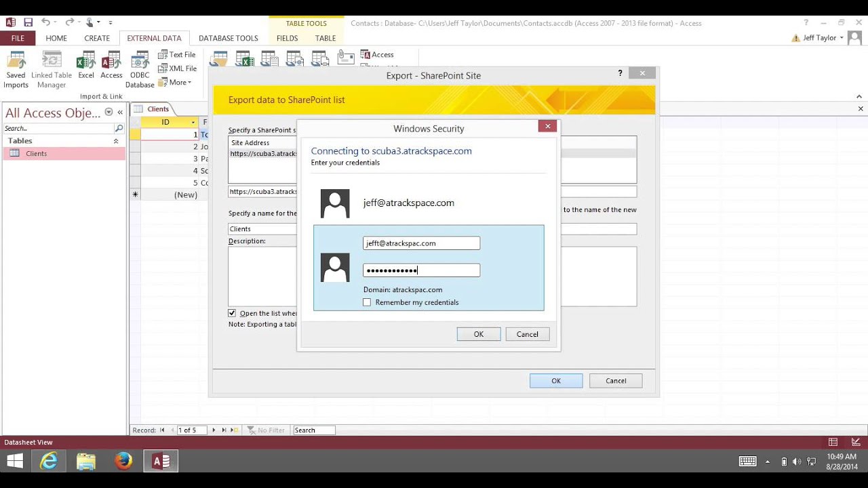Go to last record in navigator
Screen dimensions: 868x488
click(x=224, y=430)
